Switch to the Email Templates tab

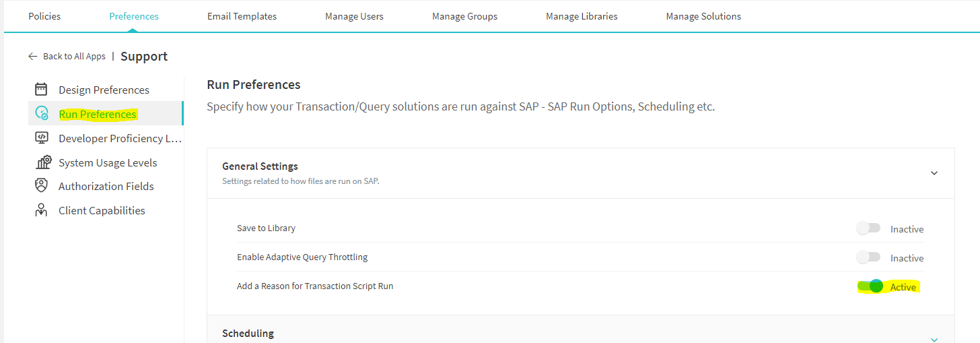[x=242, y=16]
